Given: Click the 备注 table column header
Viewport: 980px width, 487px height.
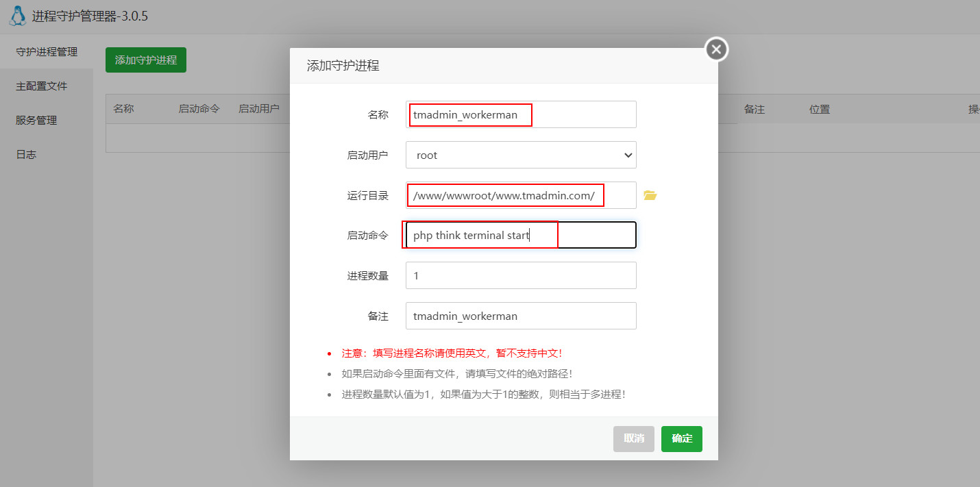Looking at the screenshot, I should 754,110.
